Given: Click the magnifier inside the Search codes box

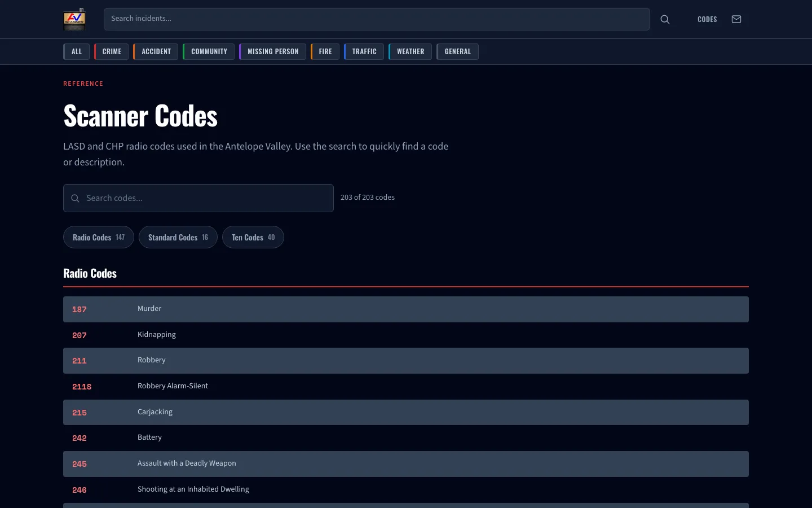Looking at the screenshot, I should coord(75,198).
